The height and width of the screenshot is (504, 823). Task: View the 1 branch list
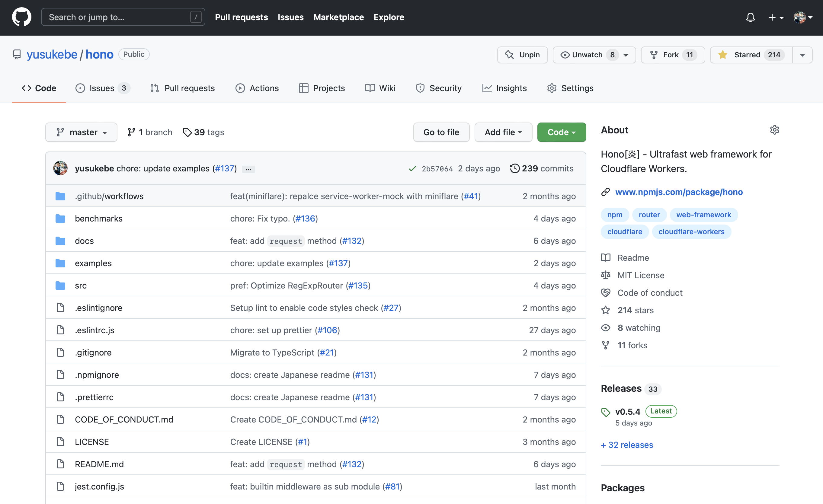150,132
